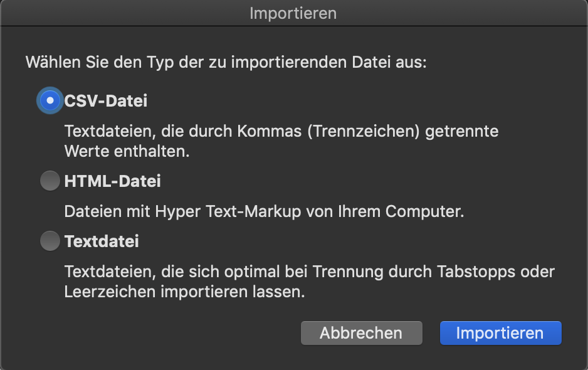Click the description line "Textdateien, die durch Kommas"

281,131
